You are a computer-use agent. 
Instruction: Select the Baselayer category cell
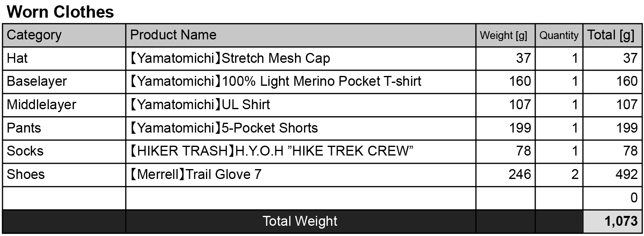[x=37, y=81]
